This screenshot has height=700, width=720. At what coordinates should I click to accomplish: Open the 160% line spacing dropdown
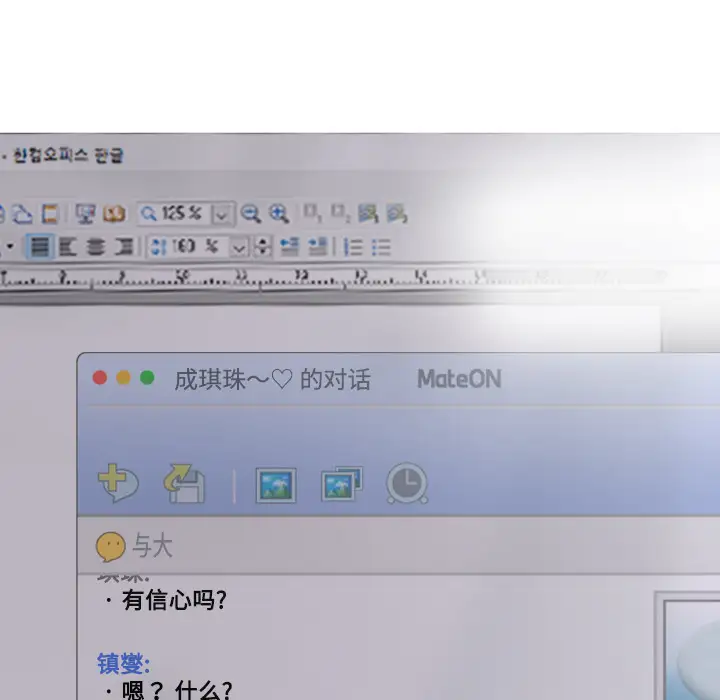(239, 246)
